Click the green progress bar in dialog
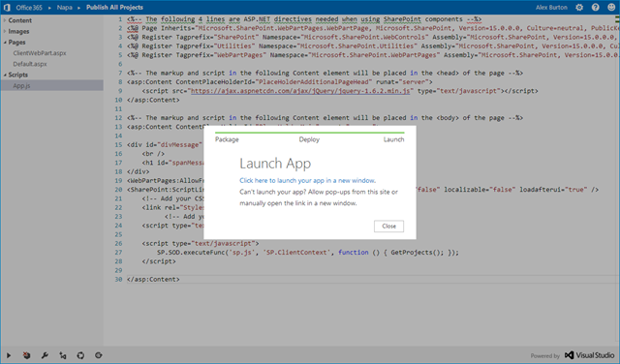 tap(310, 133)
